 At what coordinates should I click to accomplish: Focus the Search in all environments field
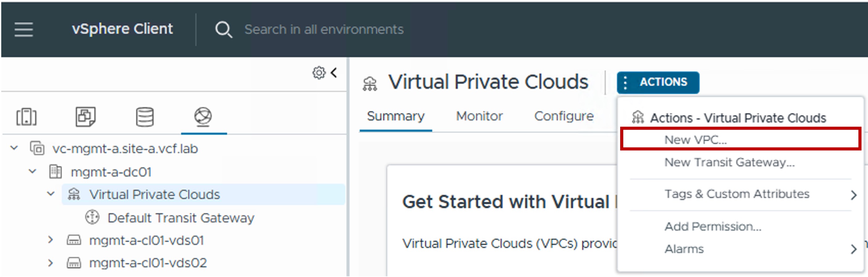324,30
